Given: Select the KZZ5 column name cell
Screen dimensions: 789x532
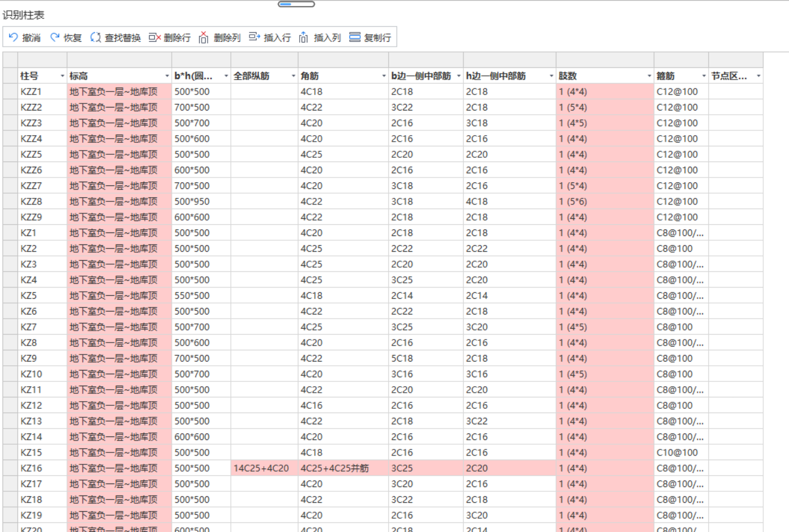Looking at the screenshot, I should point(42,155).
